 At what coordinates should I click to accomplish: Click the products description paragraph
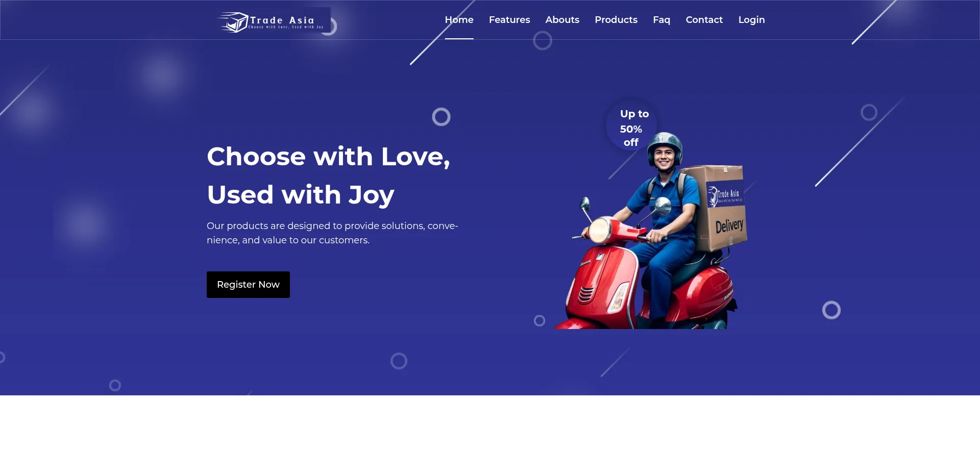tap(332, 233)
